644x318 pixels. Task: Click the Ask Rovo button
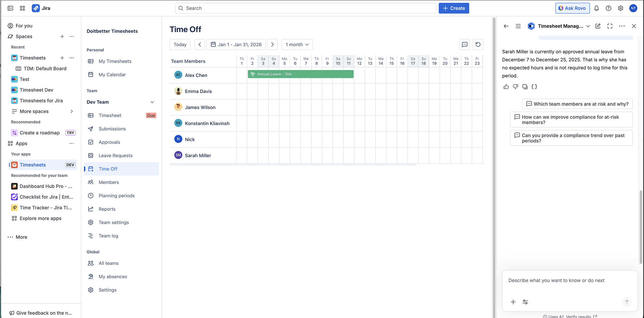tap(572, 8)
